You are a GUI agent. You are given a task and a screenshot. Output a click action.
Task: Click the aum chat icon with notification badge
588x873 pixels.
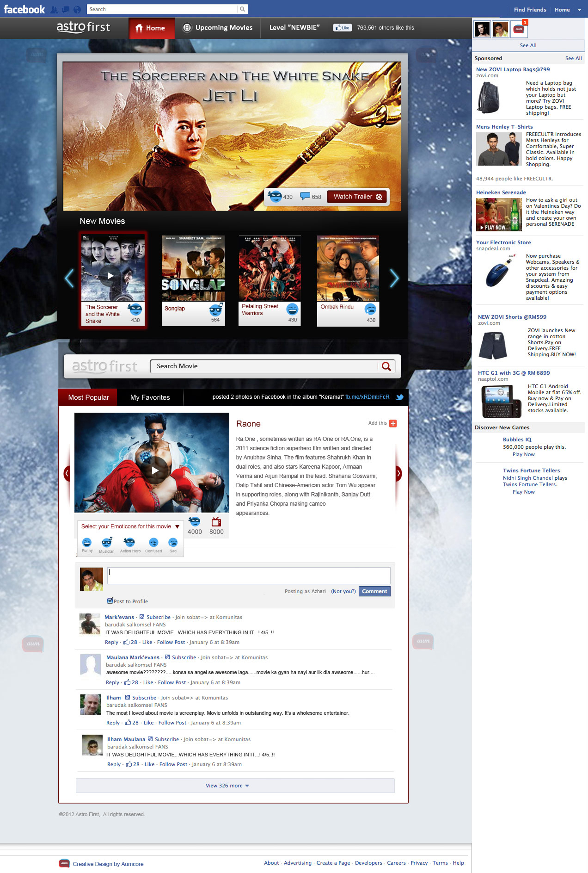519,29
